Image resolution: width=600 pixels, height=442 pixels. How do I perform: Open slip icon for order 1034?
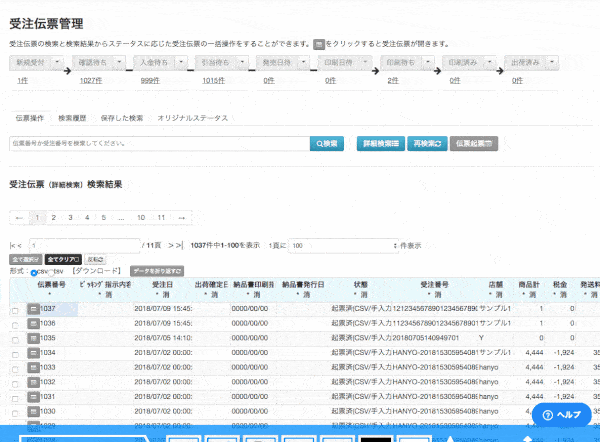pos(33,353)
